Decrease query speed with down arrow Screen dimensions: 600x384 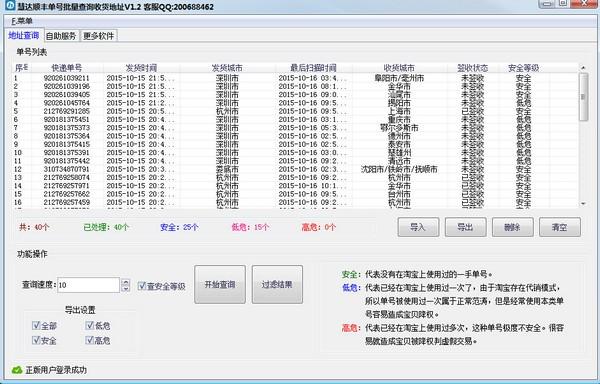[126, 288]
